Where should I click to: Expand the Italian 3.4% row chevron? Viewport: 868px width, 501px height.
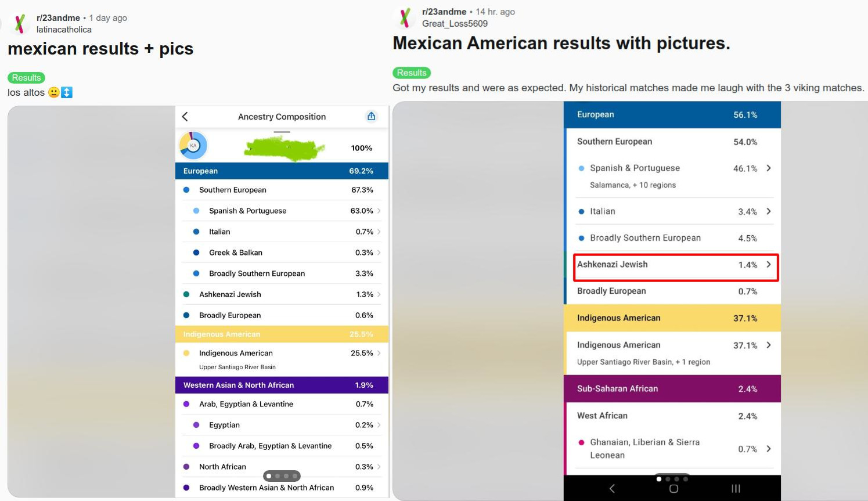coord(769,211)
